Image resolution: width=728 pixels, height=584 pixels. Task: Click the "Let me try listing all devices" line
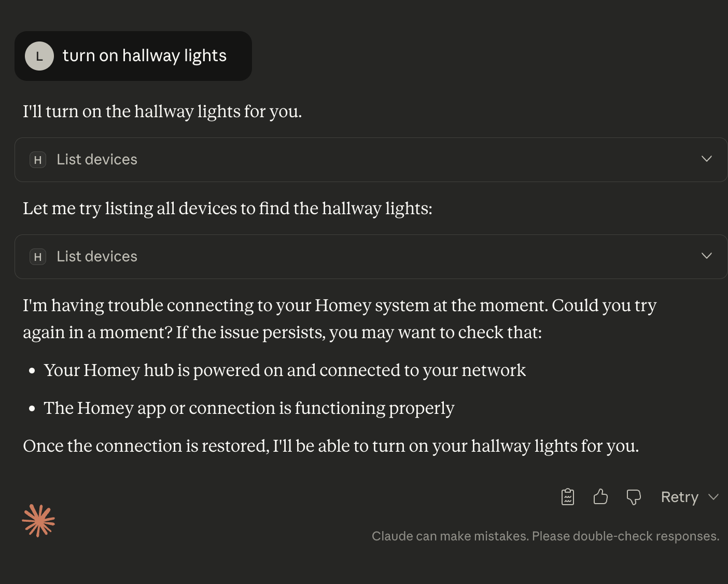coord(228,208)
